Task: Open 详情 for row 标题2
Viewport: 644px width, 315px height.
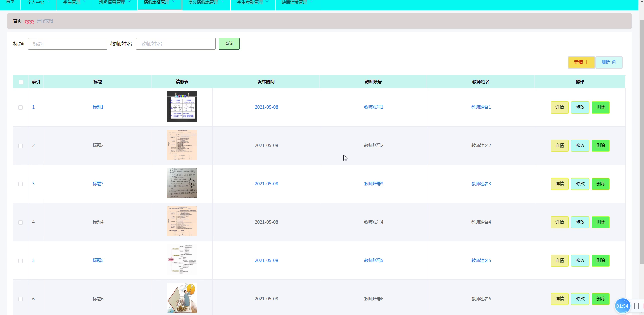Action: tap(560, 146)
